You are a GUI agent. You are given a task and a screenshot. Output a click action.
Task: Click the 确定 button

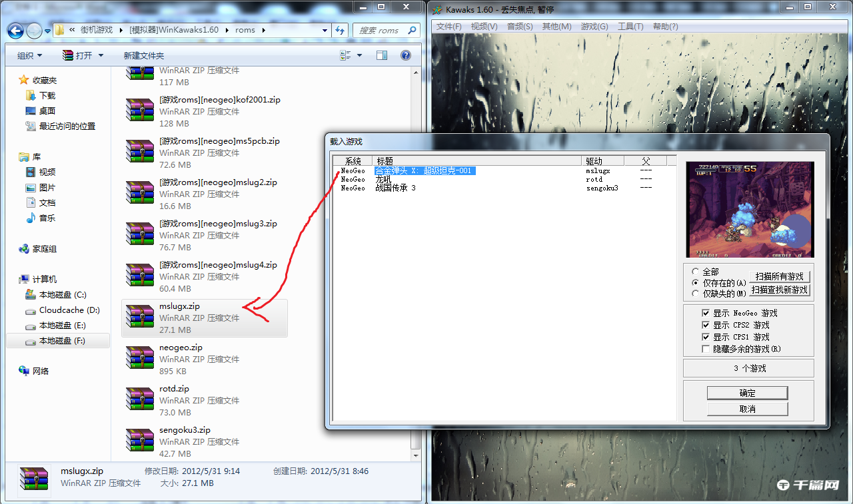(747, 393)
